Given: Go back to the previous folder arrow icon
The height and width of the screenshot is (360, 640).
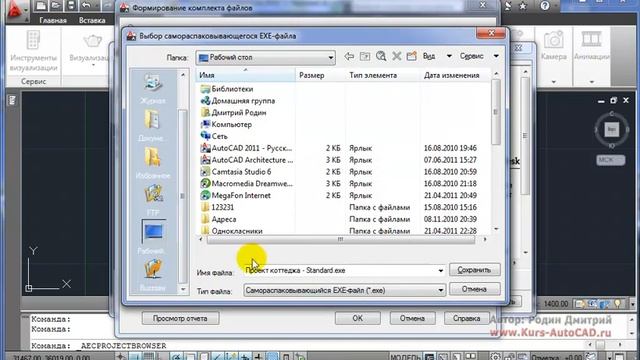Looking at the screenshot, I should click(349, 56).
